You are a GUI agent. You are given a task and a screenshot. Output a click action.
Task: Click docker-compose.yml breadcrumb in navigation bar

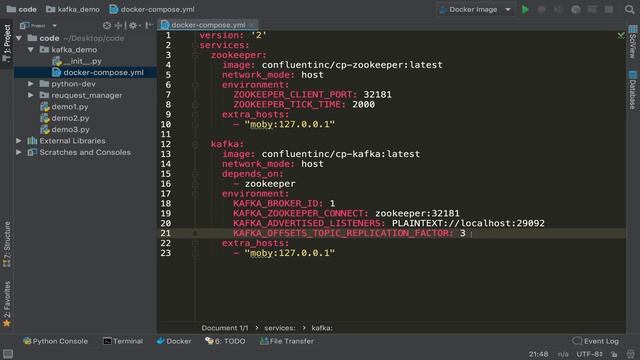152,9
